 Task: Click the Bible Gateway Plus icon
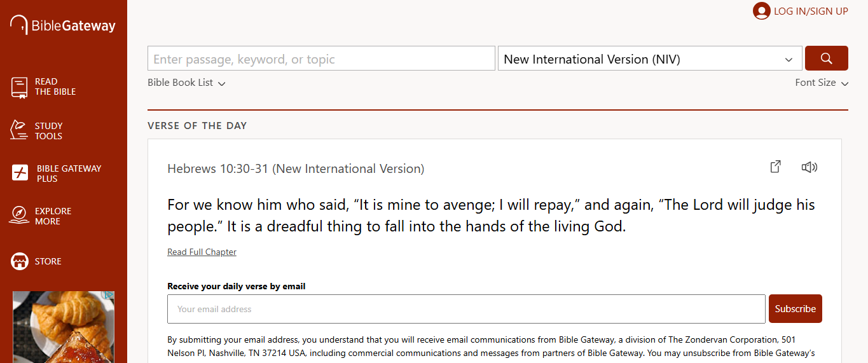20,173
